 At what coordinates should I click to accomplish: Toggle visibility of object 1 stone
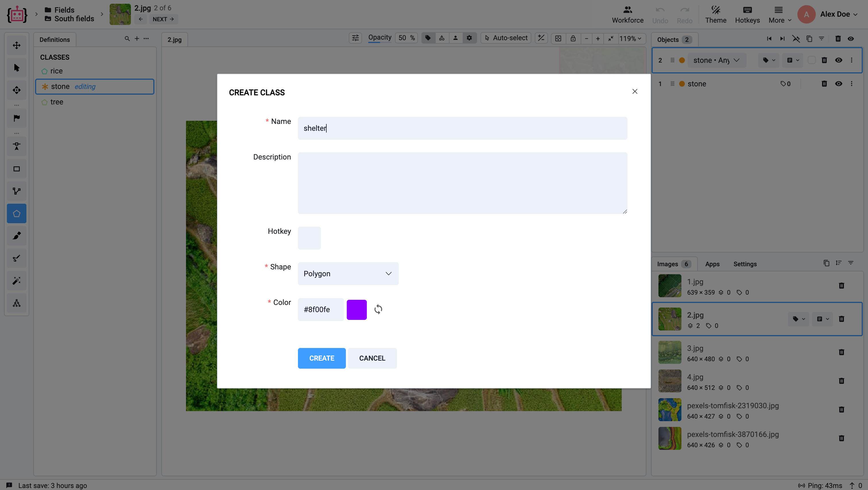[x=838, y=83]
